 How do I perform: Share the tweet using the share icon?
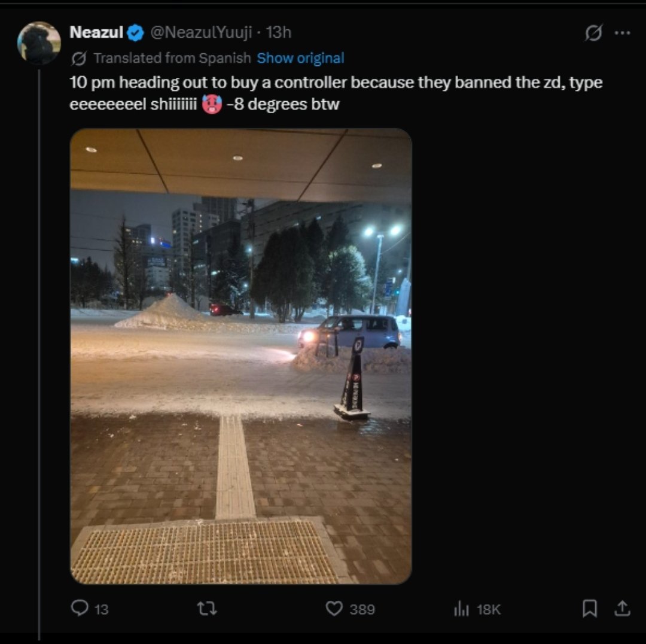click(622, 608)
